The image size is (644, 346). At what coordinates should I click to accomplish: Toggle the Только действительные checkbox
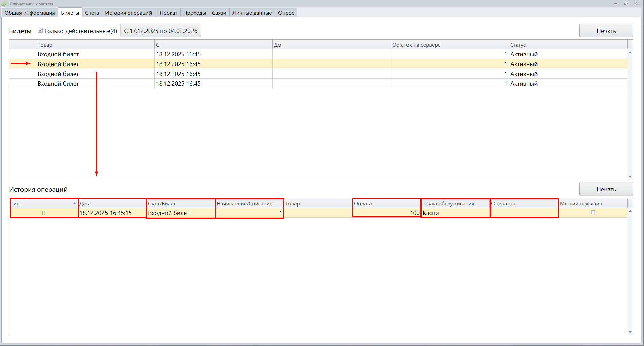[40, 31]
